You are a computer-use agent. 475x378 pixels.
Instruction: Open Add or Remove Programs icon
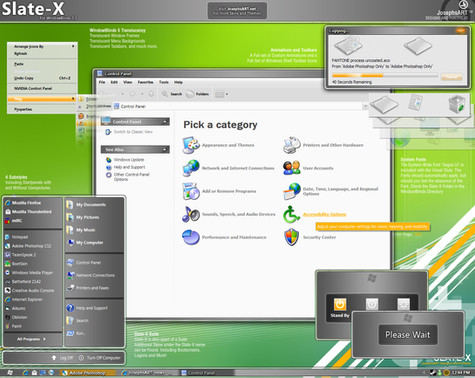pyautogui.click(x=191, y=191)
